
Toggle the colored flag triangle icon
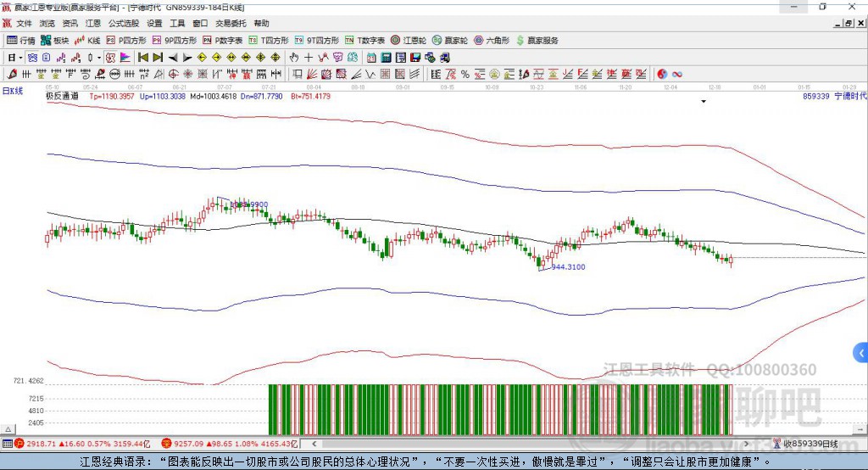[x=125, y=58]
